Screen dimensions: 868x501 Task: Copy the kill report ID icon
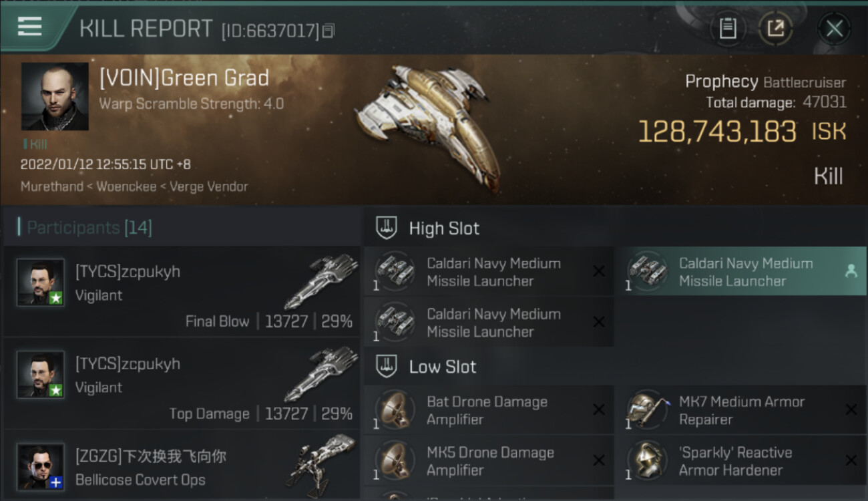click(x=328, y=31)
